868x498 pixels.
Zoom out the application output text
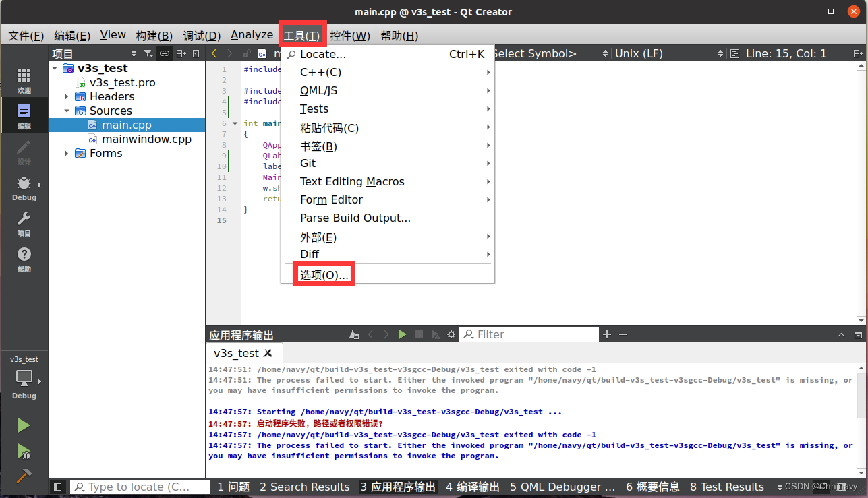[623, 334]
